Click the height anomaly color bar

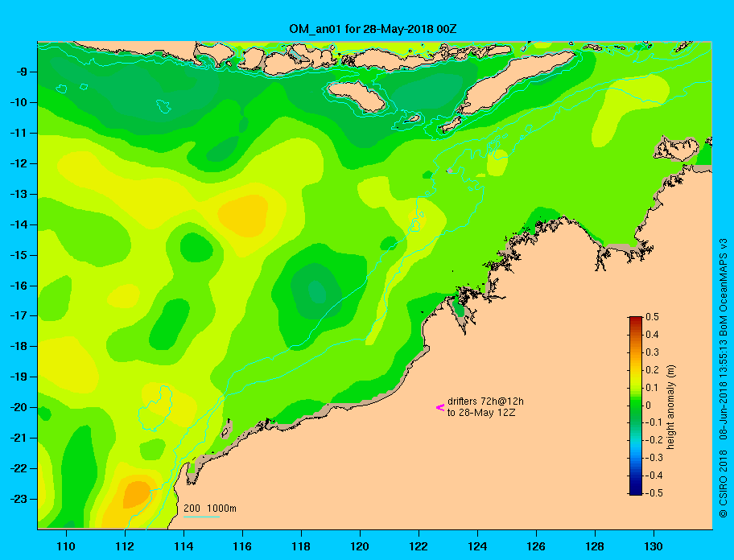pos(636,406)
